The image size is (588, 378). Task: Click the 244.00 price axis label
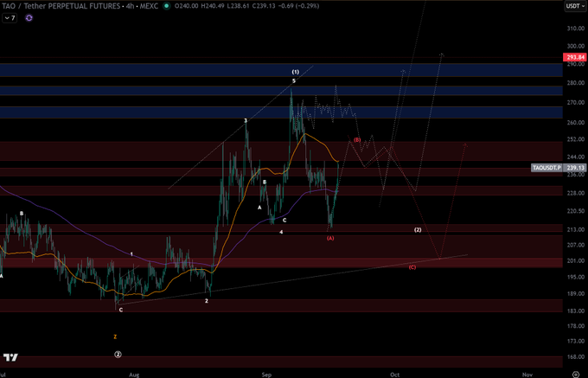coord(576,157)
